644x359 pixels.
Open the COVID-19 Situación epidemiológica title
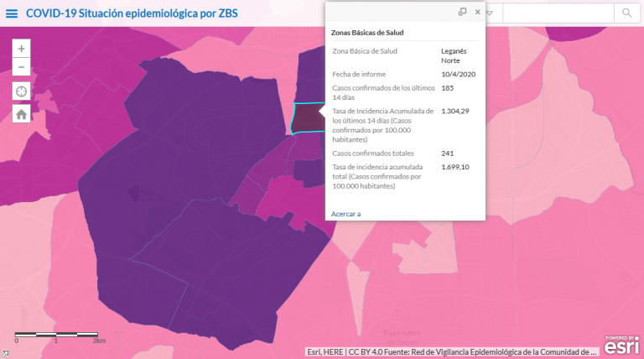click(x=132, y=13)
